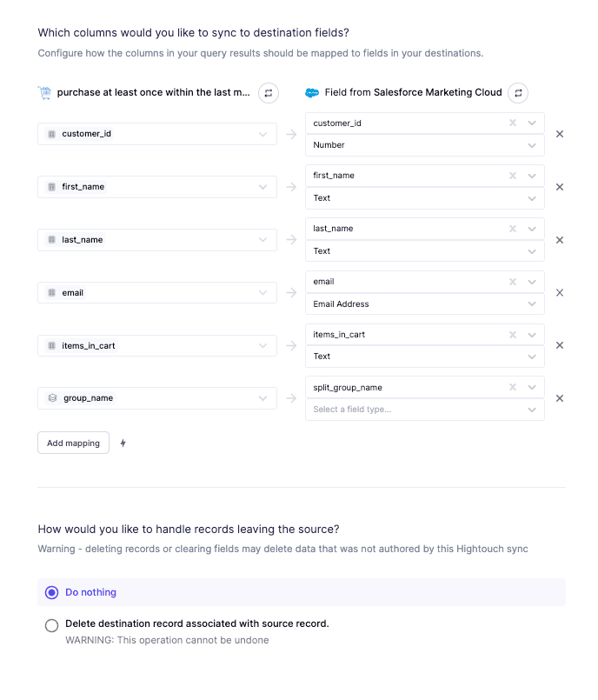This screenshot has width=598, height=700.
Task: Click the lightning bolt suggest mappings icon
Action: coord(123,443)
